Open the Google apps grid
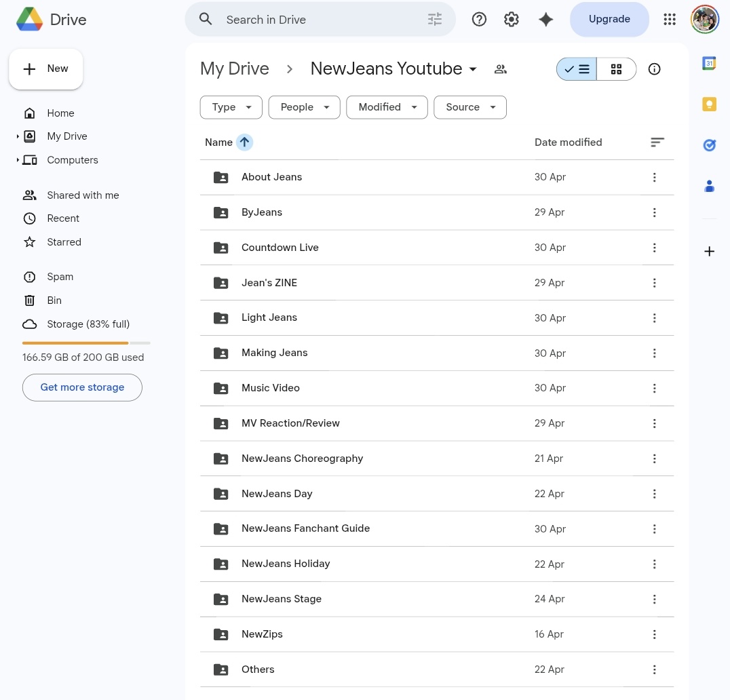 click(670, 19)
